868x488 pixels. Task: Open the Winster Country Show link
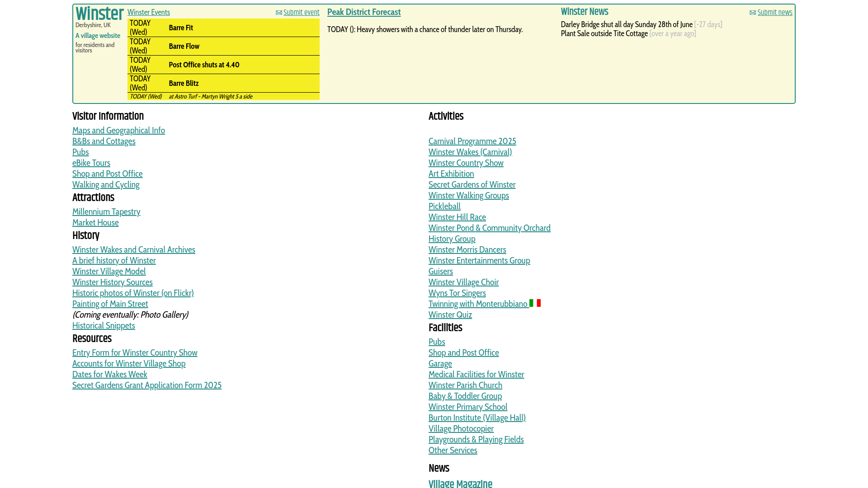click(466, 163)
